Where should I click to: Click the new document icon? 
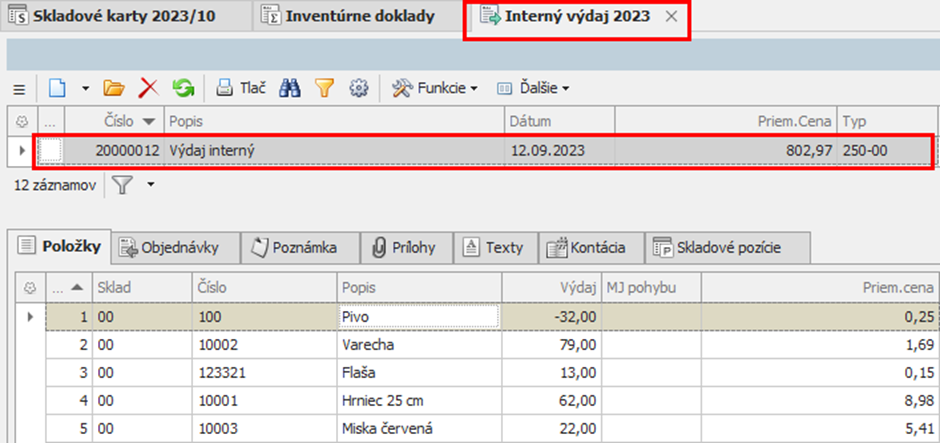(58, 88)
